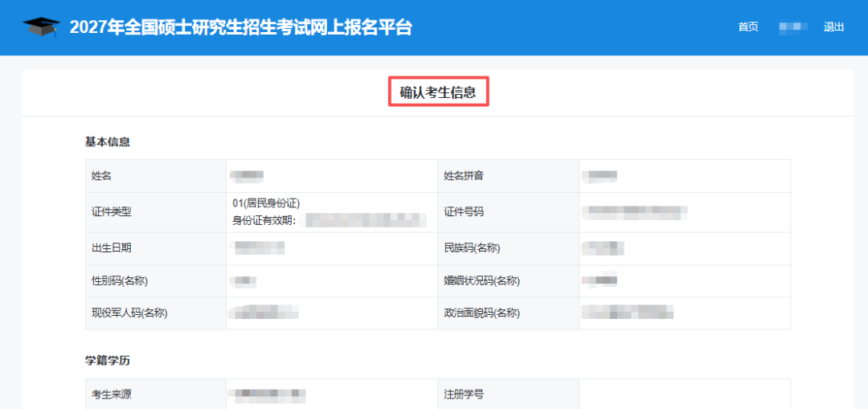This screenshot has height=409, width=868.
Task: Select the 姓名 label cell
Action: (x=156, y=176)
